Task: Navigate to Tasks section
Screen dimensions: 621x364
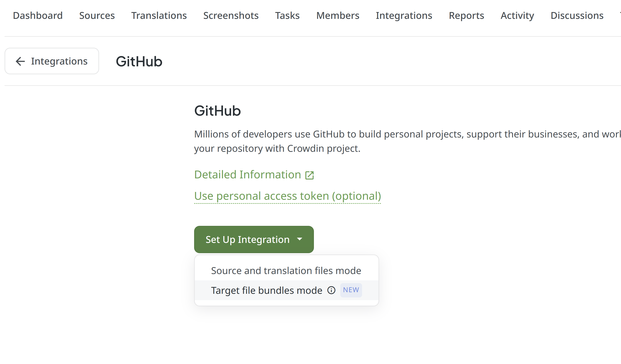Action: click(x=287, y=16)
